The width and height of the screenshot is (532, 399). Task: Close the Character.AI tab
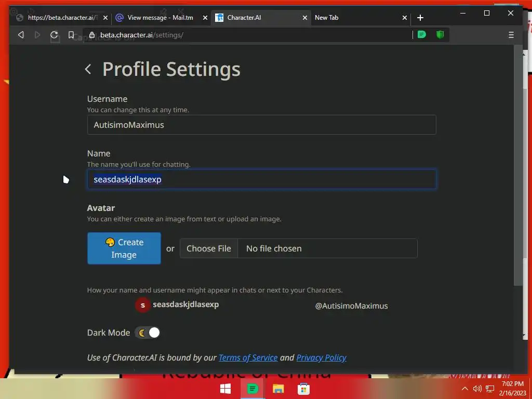point(304,18)
